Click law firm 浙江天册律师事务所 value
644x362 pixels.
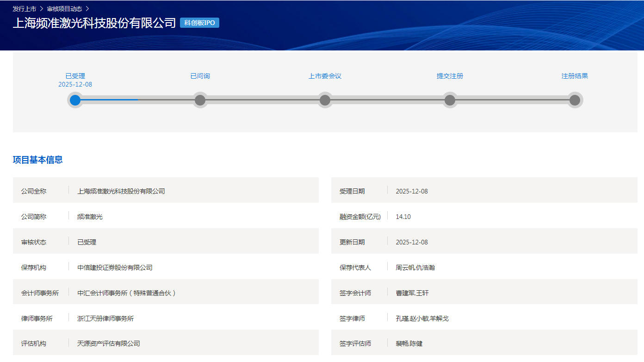[x=105, y=318]
